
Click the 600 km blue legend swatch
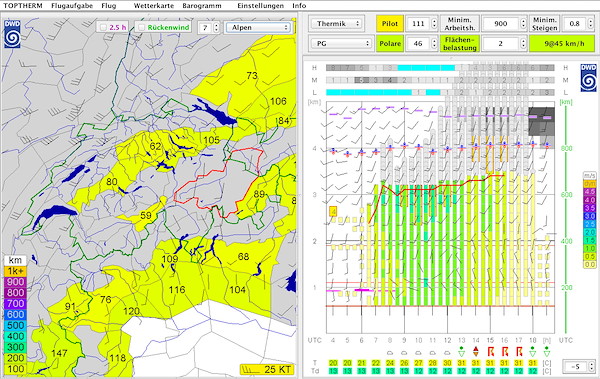click(15, 314)
